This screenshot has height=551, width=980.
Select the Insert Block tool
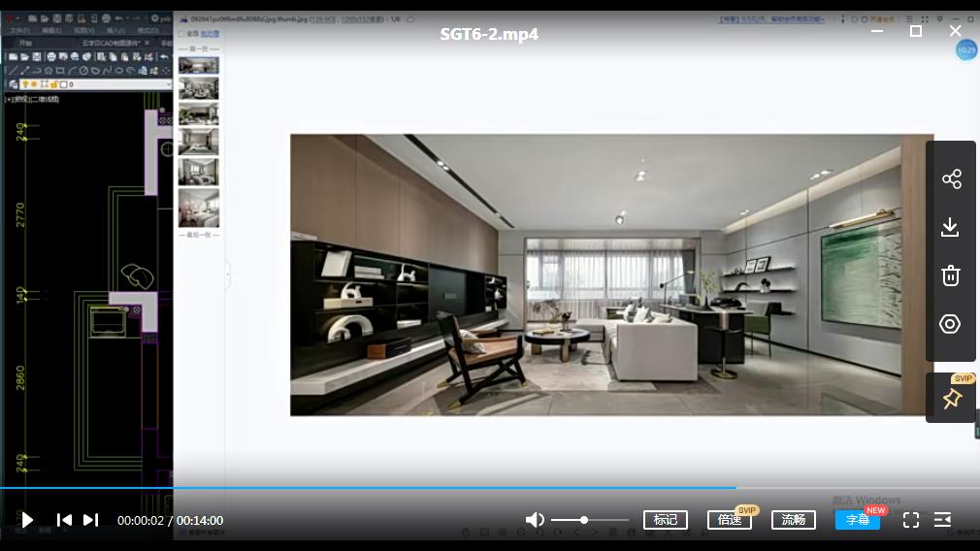click(x=143, y=71)
